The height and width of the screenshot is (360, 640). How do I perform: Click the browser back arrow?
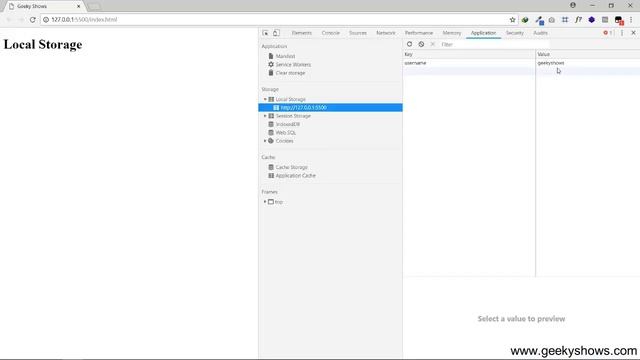pyautogui.click(x=9, y=20)
